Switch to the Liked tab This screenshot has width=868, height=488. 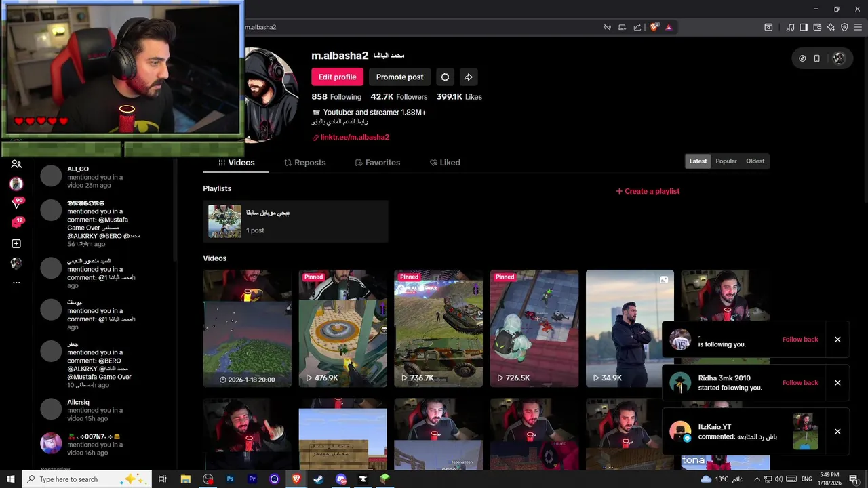coord(445,163)
